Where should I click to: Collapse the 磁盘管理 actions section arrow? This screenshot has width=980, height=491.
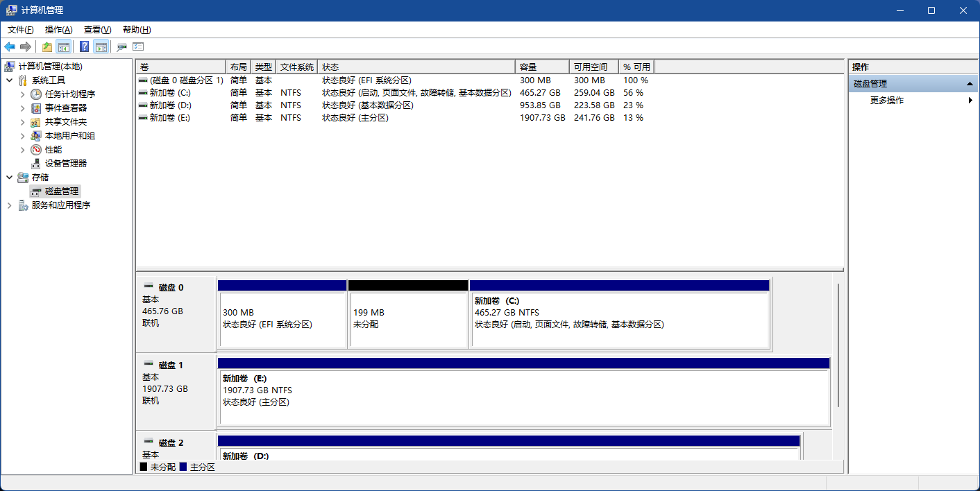(970, 84)
